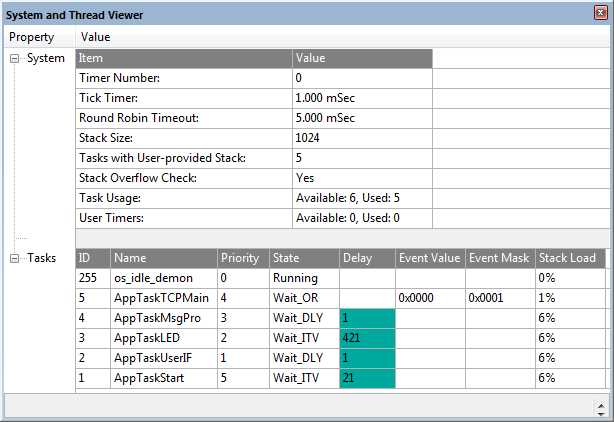Click the delay cell showing 421
Image resolution: width=614 pixels, height=422 pixels.
pyautogui.click(x=367, y=338)
